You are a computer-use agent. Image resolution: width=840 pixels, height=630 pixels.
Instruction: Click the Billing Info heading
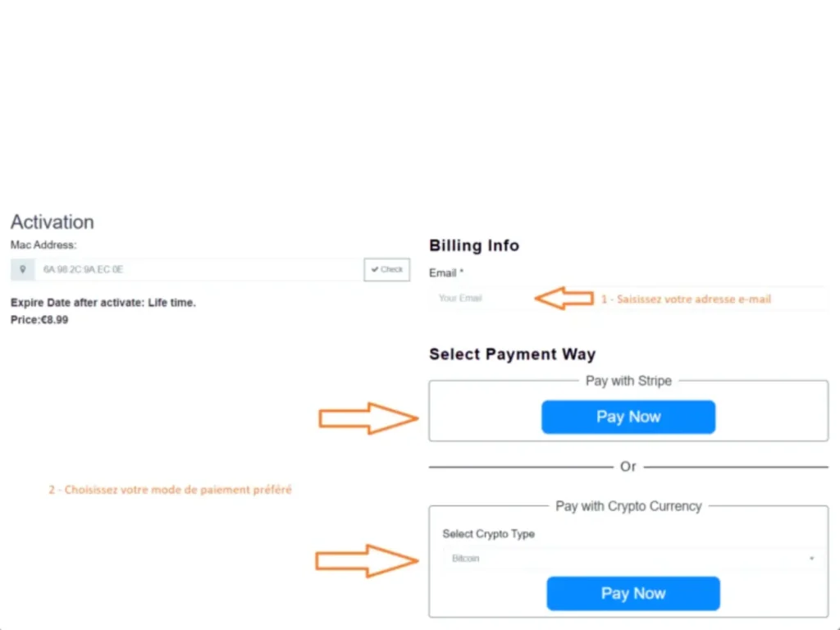(474, 245)
